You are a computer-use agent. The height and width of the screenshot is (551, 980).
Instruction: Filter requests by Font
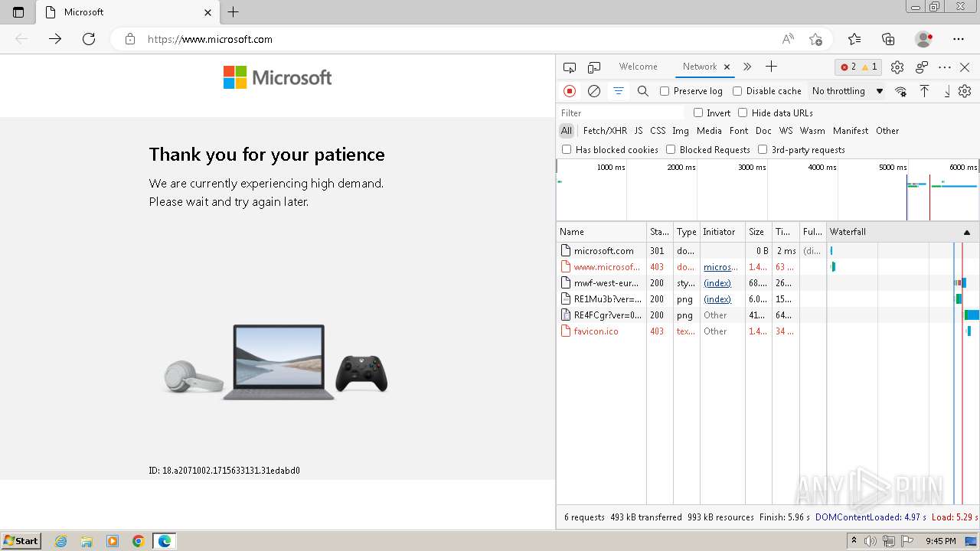coord(739,131)
